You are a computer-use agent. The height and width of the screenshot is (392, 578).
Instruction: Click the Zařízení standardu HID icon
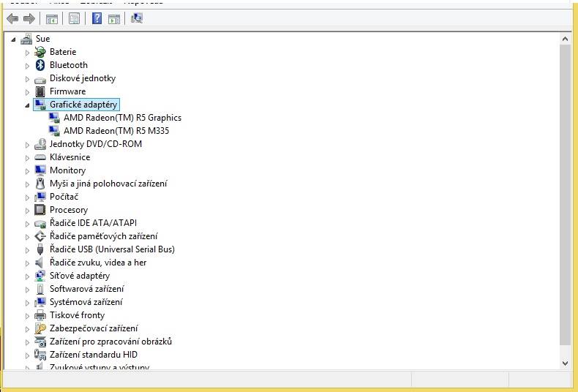click(x=40, y=355)
